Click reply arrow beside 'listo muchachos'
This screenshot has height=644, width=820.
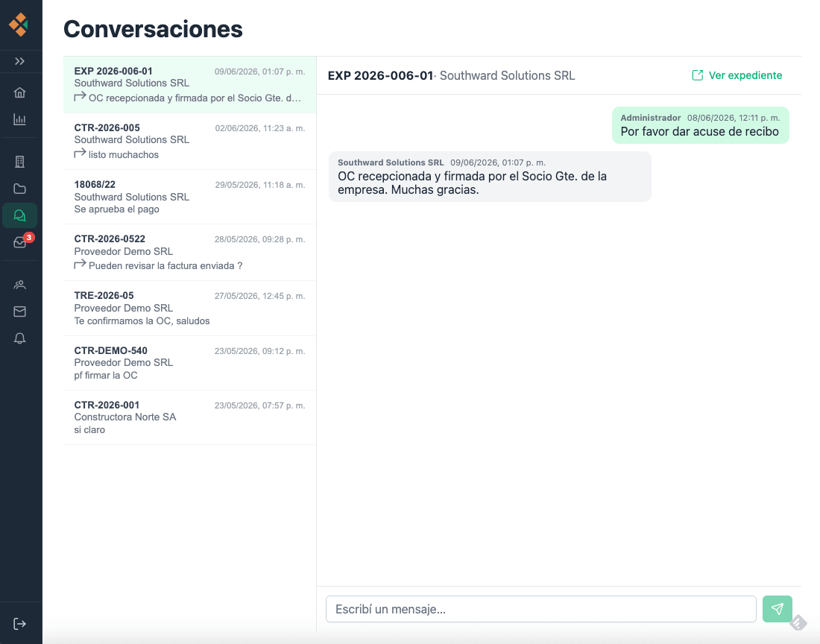(80, 153)
